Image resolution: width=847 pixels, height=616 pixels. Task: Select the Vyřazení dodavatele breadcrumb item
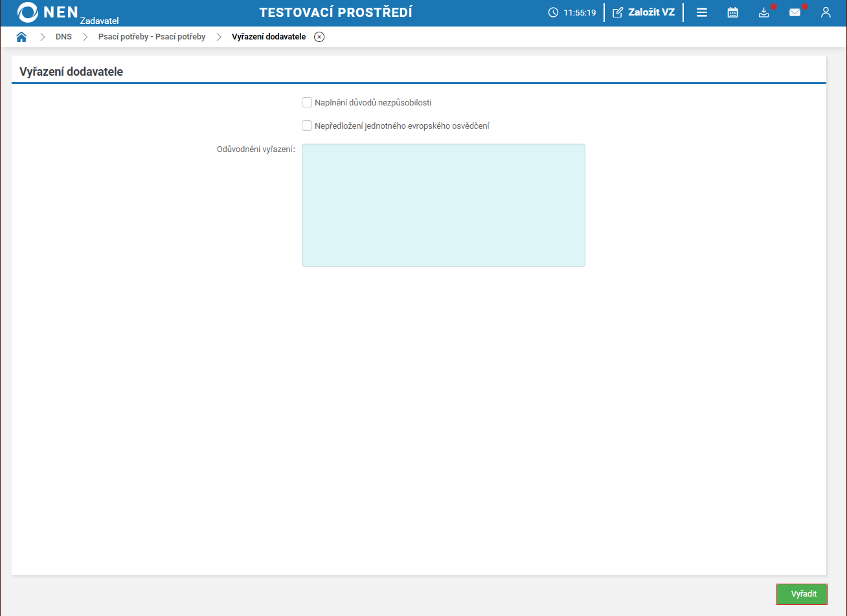pos(268,37)
